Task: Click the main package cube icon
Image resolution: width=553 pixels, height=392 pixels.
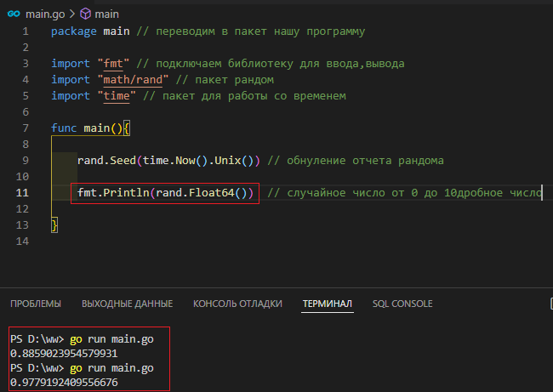Action: 85,14
